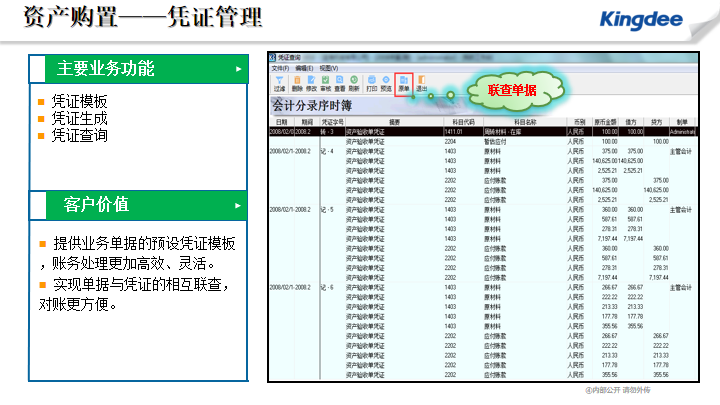This screenshot has height=405, width=720.
Task: Click the 日期 column header
Action: pyautogui.click(x=281, y=122)
